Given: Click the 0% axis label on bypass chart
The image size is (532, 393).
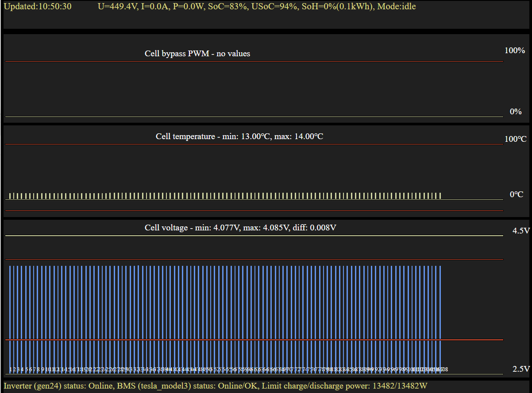Looking at the screenshot, I should [x=516, y=112].
